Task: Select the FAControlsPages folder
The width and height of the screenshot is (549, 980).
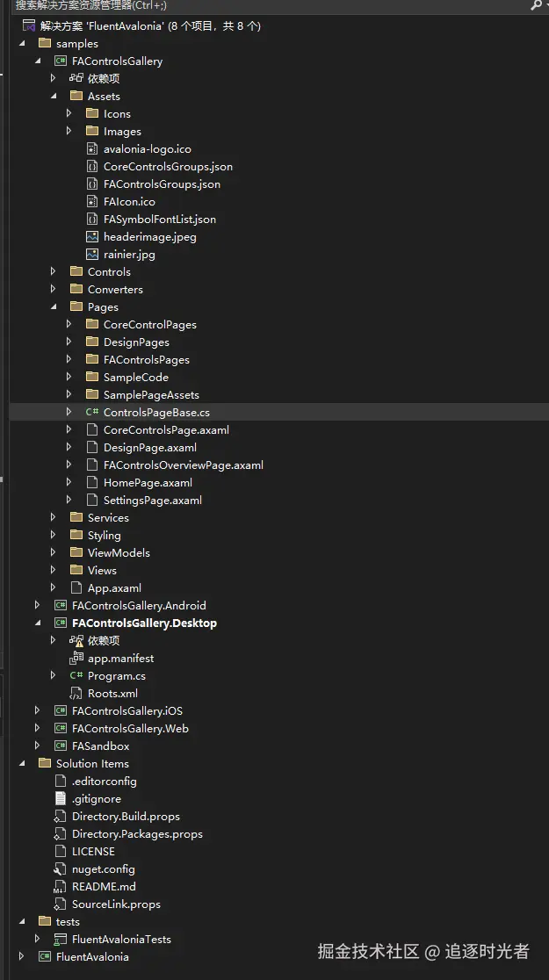Action: coord(147,359)
